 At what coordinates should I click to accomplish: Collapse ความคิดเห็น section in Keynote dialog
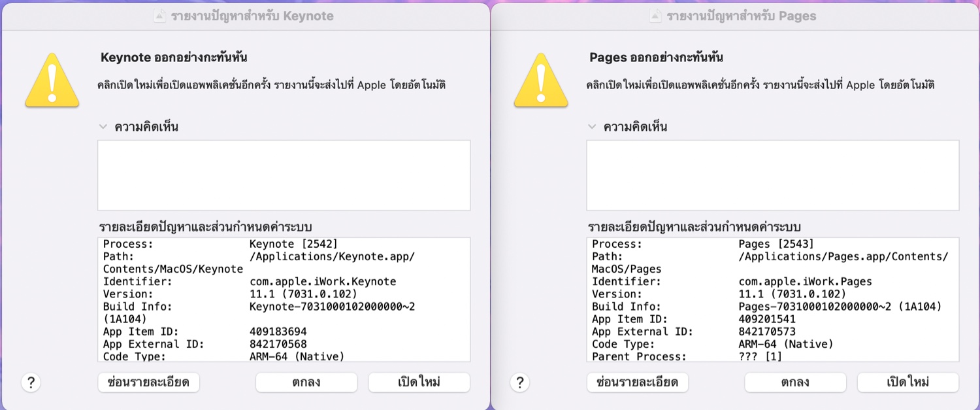(102, 127)
